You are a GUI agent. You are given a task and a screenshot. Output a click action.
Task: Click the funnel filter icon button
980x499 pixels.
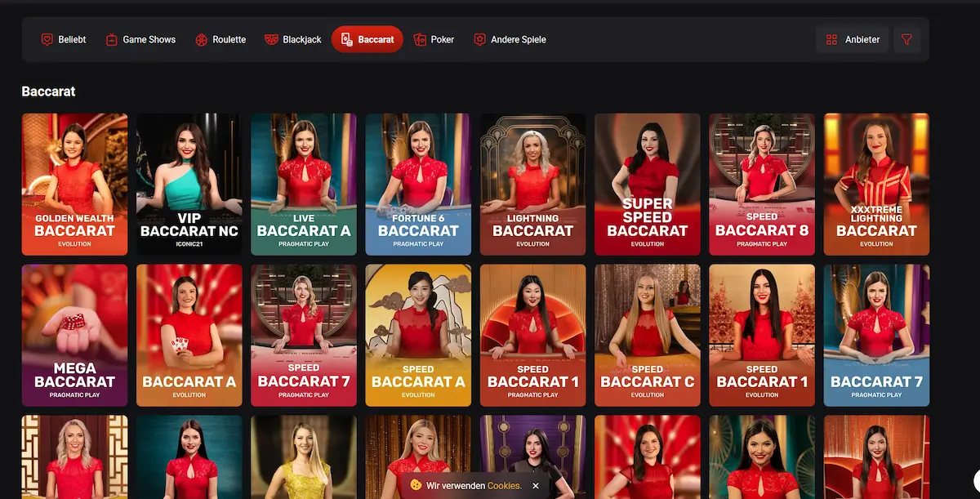906,39
